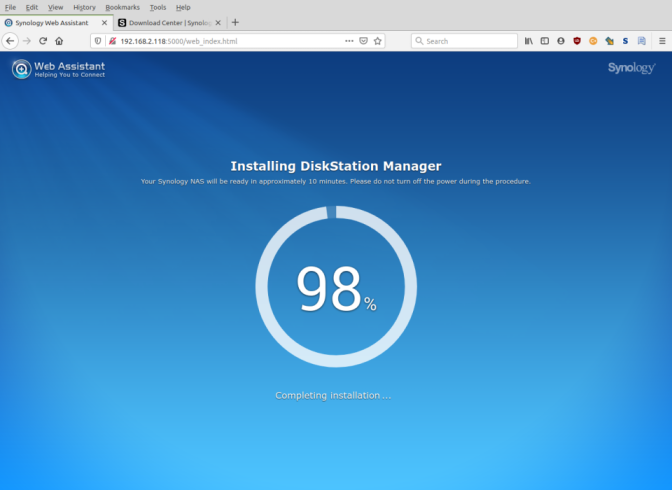The height and width of the screenshot is (490, 672).
Task: Reload the current page
Action: [43, 41]
